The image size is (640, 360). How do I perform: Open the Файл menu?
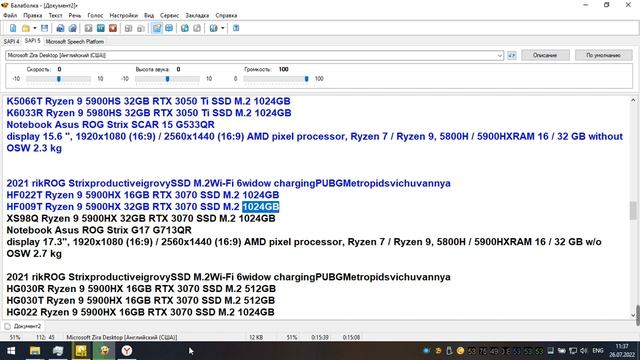pyautogui.click(x=10, y=16)
